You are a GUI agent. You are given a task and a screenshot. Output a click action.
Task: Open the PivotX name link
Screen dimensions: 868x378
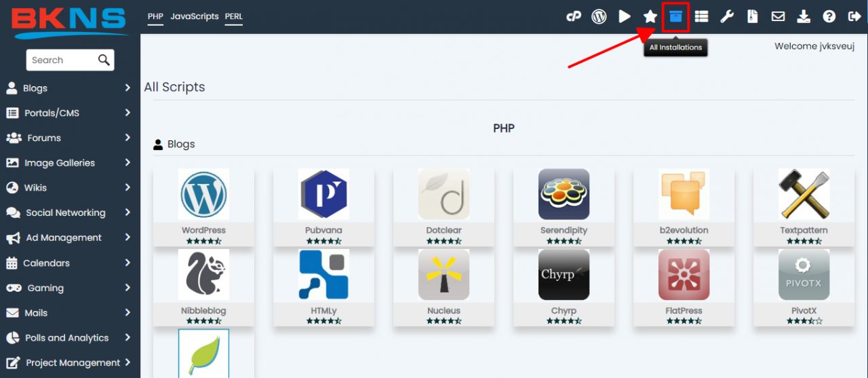click(x=804, y=311)
